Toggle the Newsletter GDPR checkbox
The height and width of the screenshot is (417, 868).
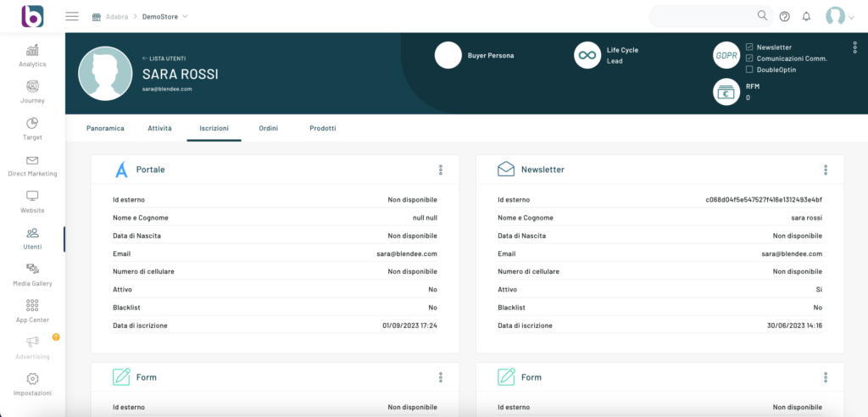749,47
